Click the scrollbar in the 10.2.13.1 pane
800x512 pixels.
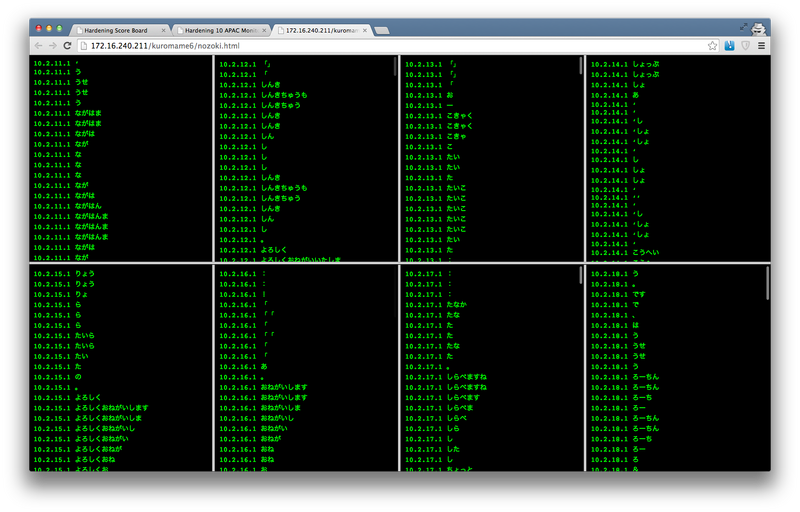click(x=582, y=66)
